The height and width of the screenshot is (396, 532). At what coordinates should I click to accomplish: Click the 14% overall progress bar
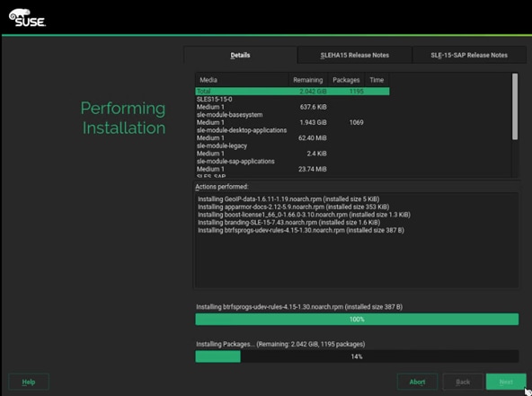pos(357,356)
